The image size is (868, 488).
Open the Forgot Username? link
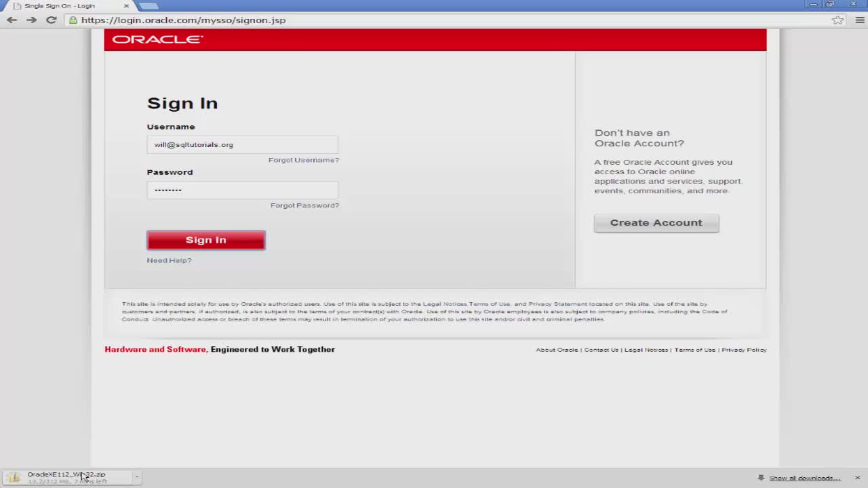click(304, 160)
